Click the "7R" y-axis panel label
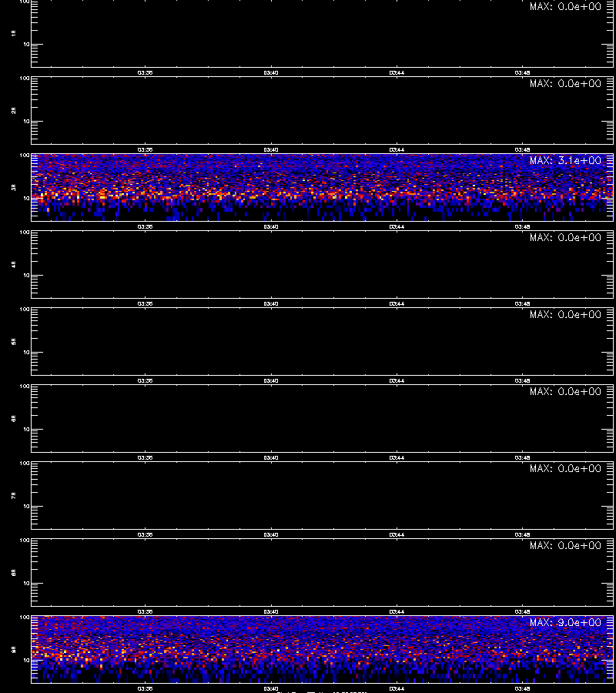The width and height of the screenshot is (616, 693). pyautogui.click(x=14, y=495)
